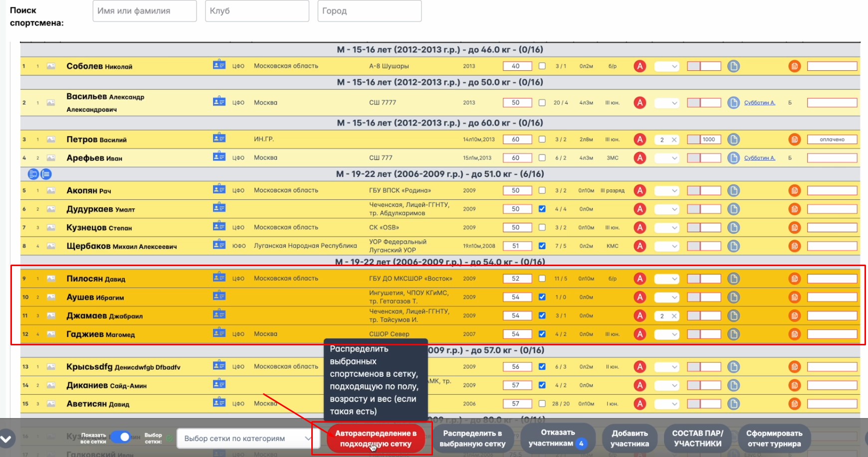This screenshot has width=868, height=457.
Task: Open the Субботин А. link on Васильев's row
Action: tap(760, 102)
